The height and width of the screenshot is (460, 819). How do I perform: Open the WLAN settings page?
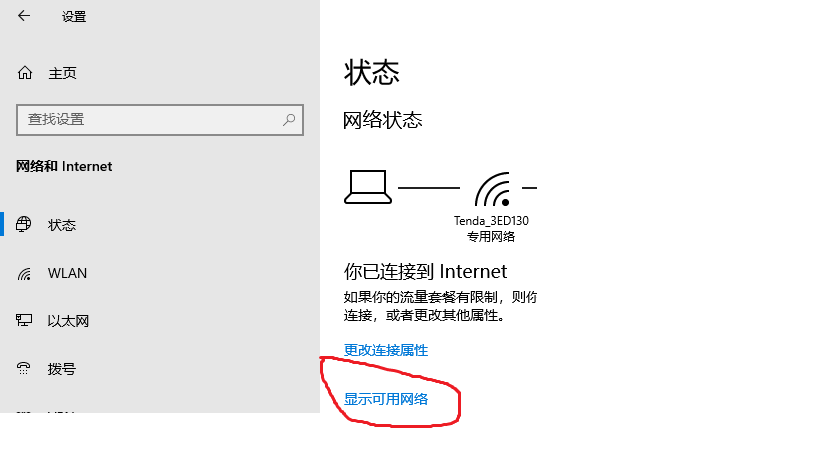160,274
